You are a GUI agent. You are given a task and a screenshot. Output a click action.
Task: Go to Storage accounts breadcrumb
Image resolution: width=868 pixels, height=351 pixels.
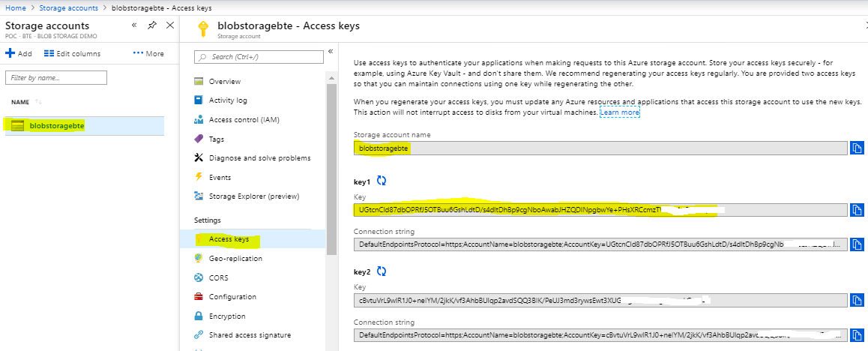[69, 8]
